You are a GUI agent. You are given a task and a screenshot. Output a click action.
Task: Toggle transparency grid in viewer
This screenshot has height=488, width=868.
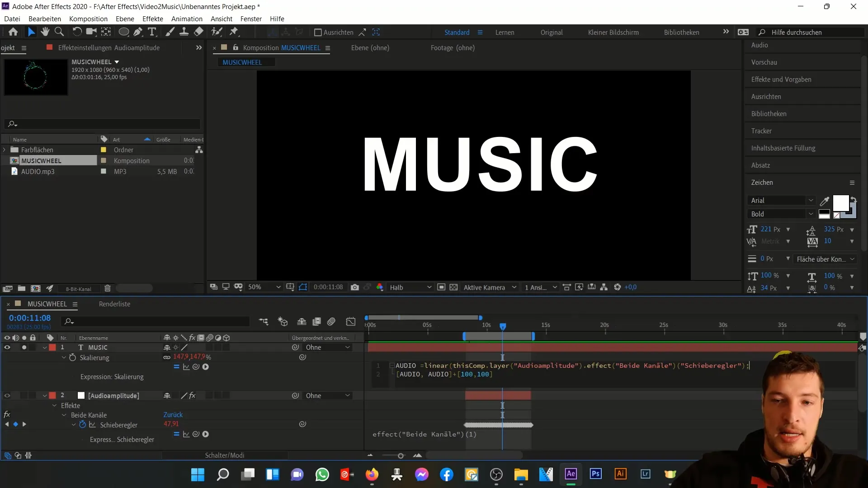coord(453,287)
